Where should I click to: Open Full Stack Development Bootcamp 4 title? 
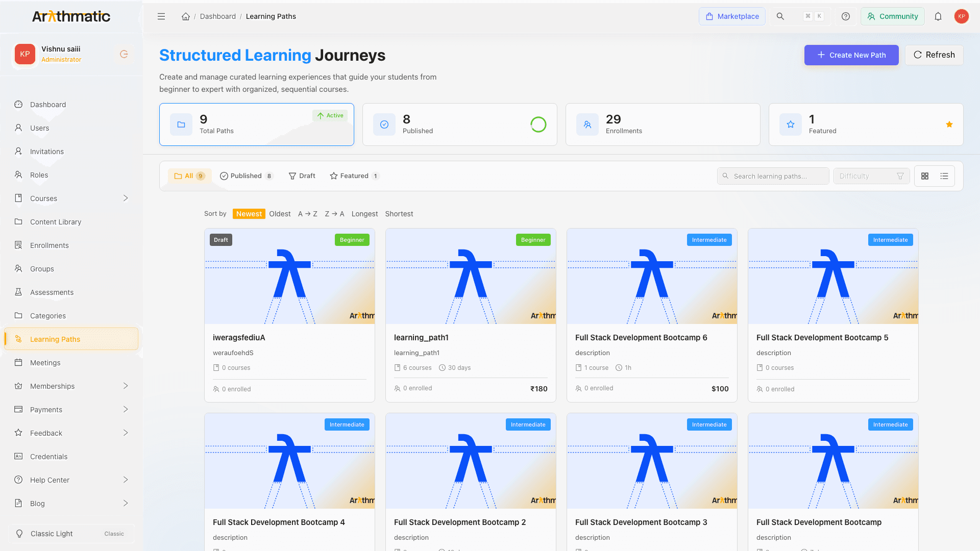coord(279,522)
